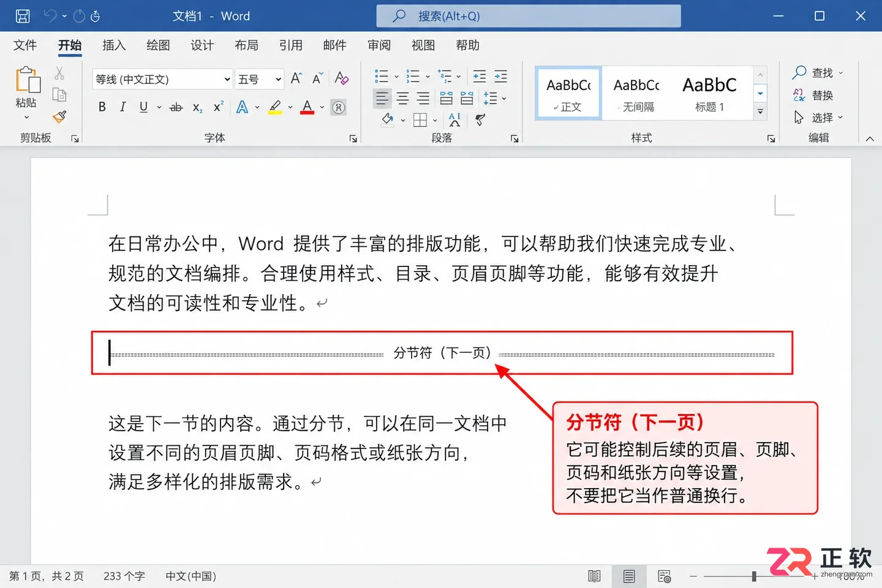
Task: Toggle Bold formatting
Action: (x=102, y=107)
